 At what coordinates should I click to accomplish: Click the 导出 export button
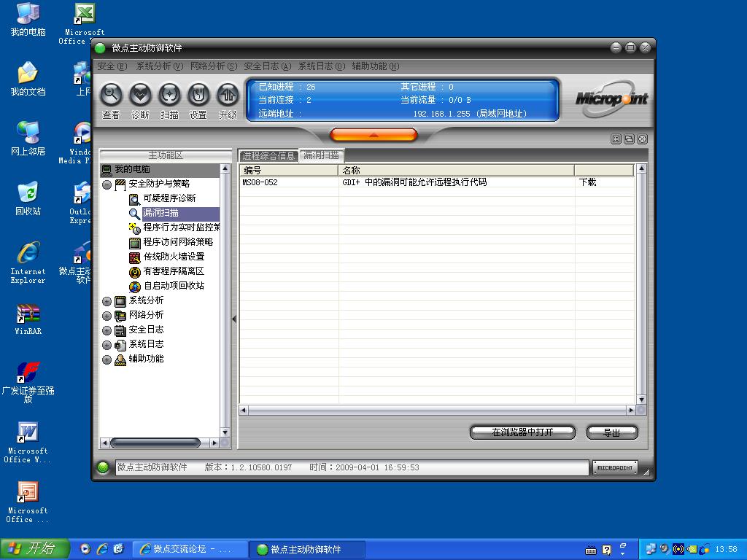[612, 432]
